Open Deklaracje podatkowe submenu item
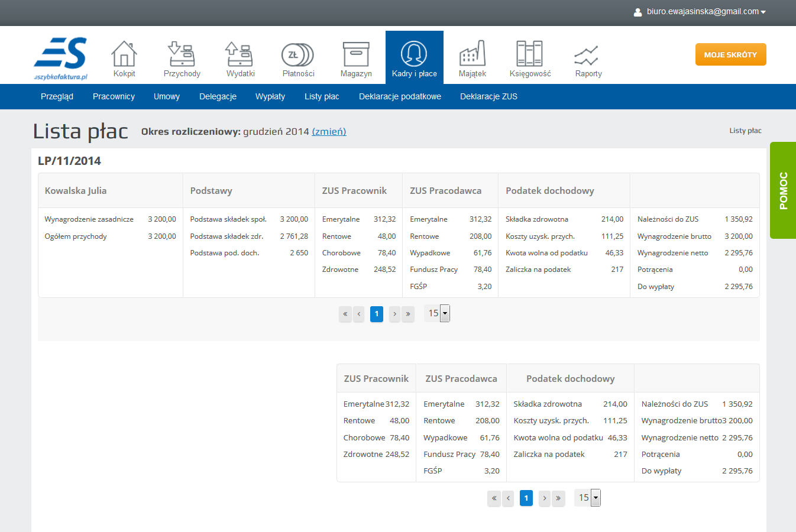Viewport: 796px width, 532px height. point(400,96)
